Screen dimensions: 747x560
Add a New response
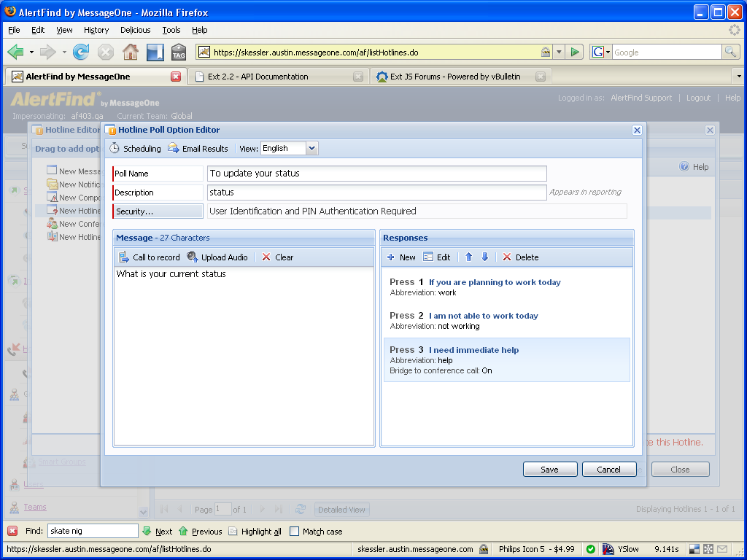401,257
